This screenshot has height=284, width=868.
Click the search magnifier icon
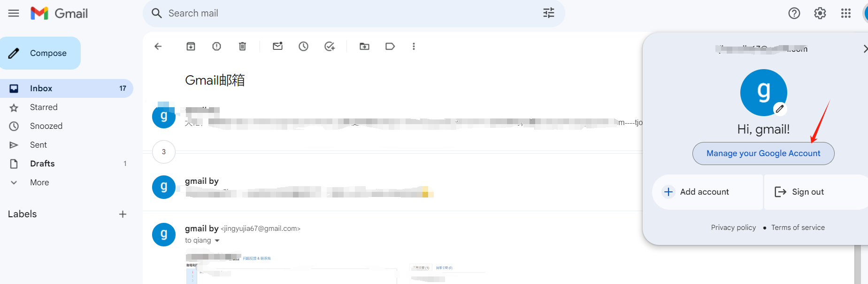click(x=157, y=13)
